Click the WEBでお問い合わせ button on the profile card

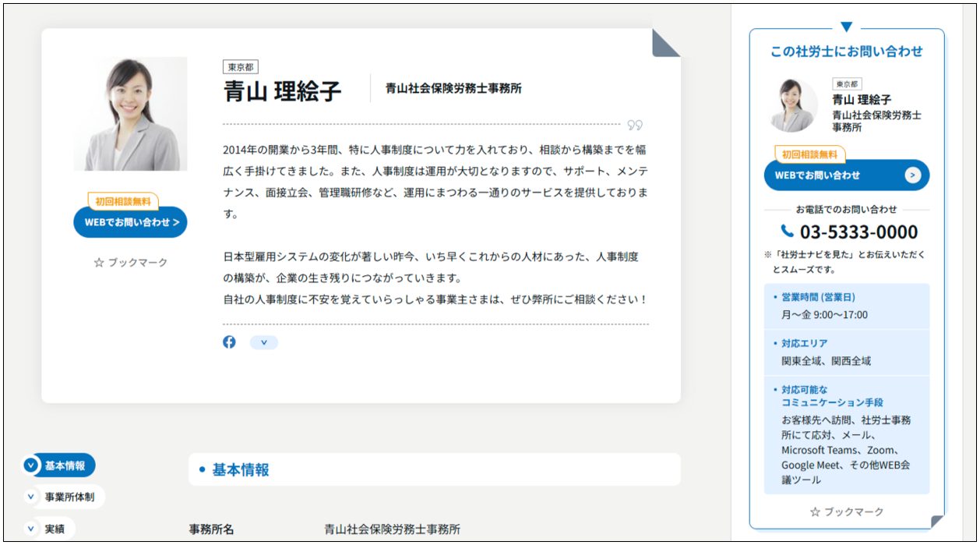click(x=129, y=221)
